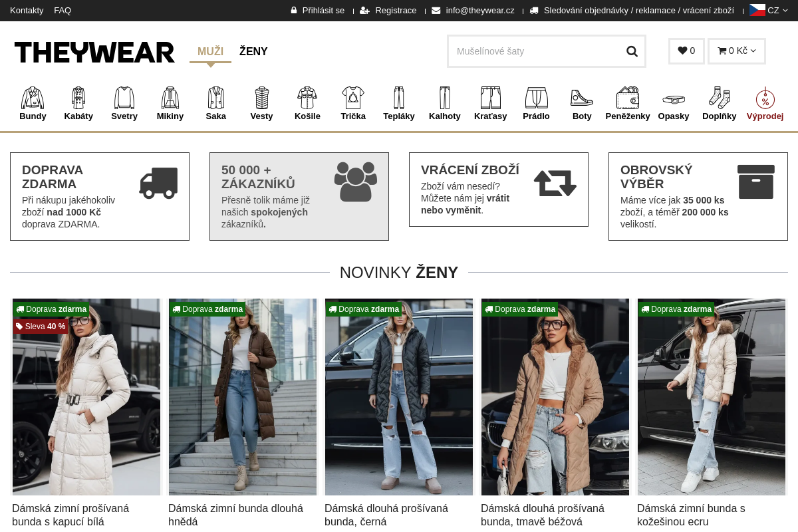Select the MUŽI tab
This screenshot has width=798, height=532.
click(210, 51)
